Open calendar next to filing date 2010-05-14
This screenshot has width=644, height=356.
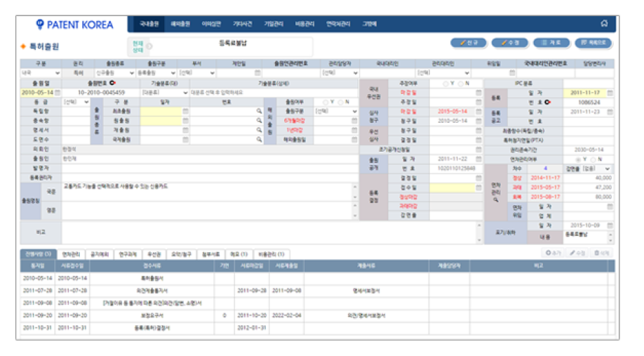pyautogui.click(x=58, y=93)
